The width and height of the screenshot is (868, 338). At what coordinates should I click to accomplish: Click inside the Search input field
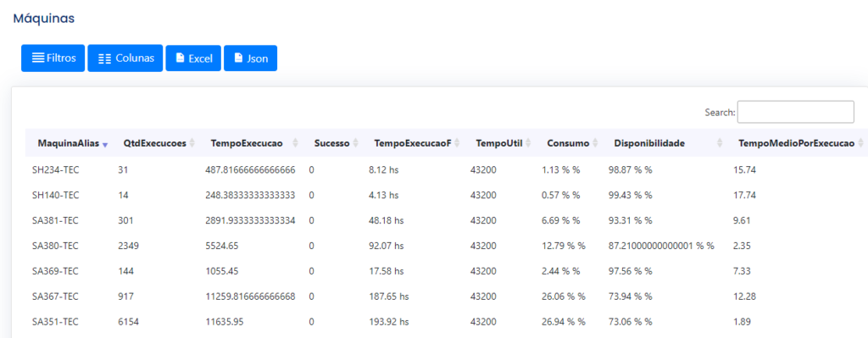[795, 112]
